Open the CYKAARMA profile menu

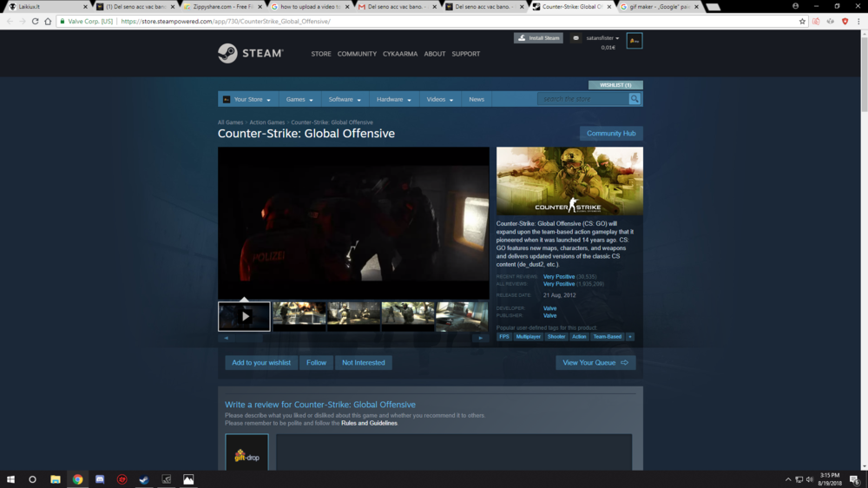tap(399, 54)
